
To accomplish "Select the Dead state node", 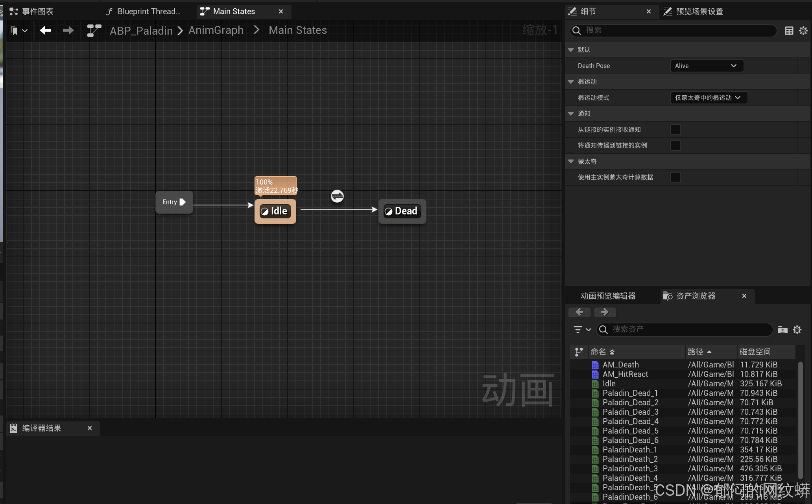I will tap(402, 211).
